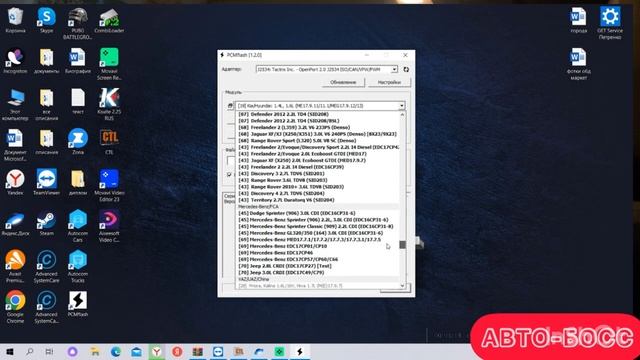Open Этот компьютер desktop icon
The image size is (640, 360).
pyautogui.click(x=16, y=104)
